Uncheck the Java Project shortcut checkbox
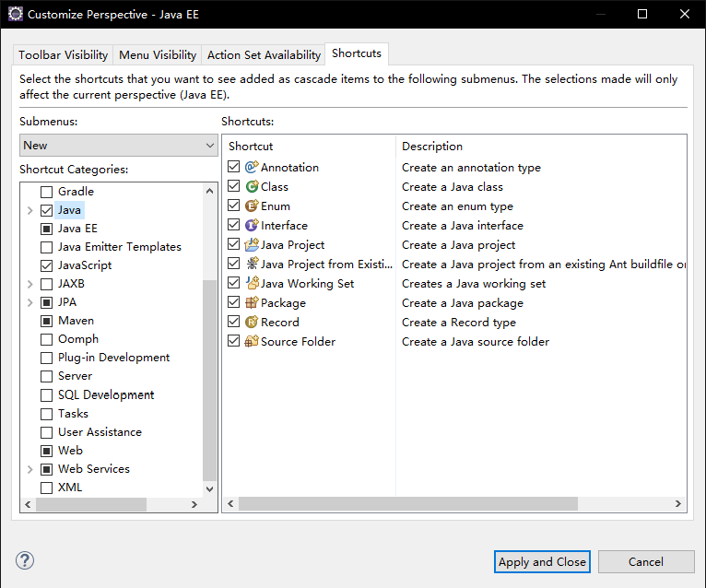 click(234, 244)
